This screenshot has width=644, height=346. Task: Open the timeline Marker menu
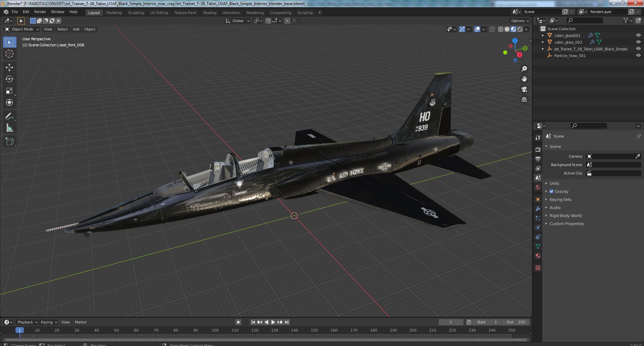(81, 322)
